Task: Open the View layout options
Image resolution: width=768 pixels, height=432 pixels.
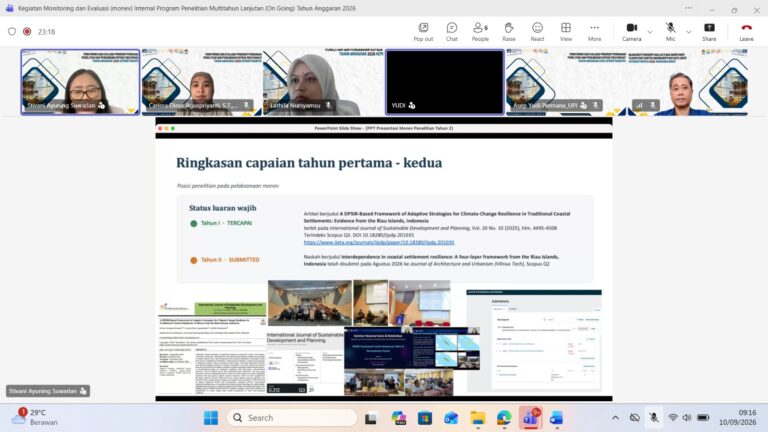Action: point(566,32)
